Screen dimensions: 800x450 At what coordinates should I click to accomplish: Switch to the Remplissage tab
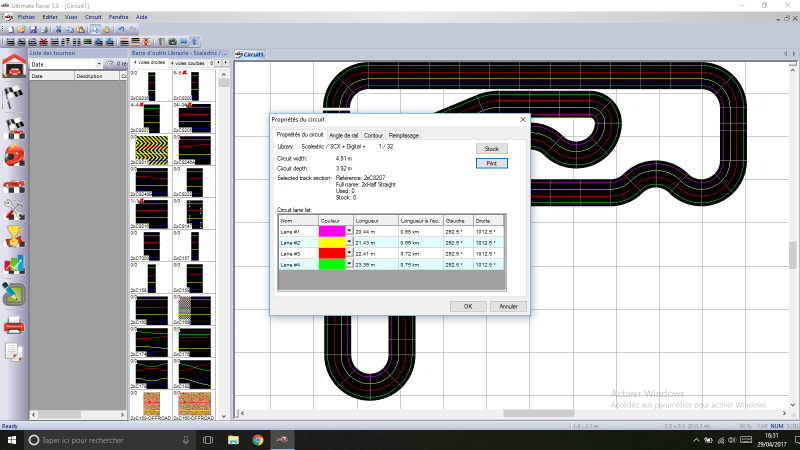[x=404, y=135]
